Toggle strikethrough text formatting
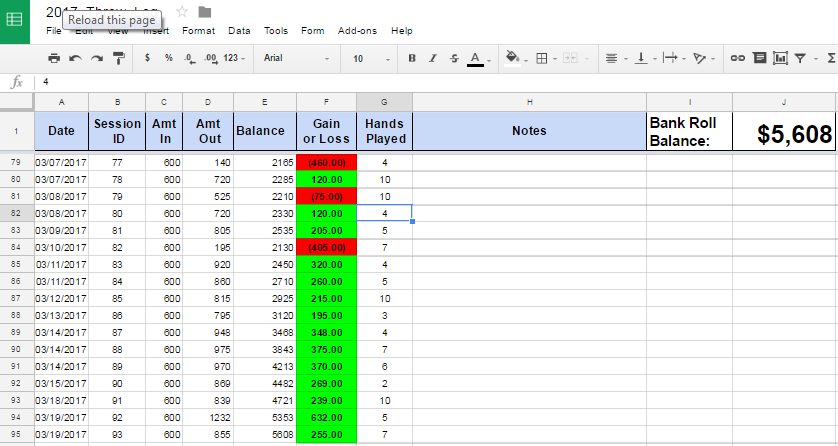This screenshot has width=838, height=446. 454,58
